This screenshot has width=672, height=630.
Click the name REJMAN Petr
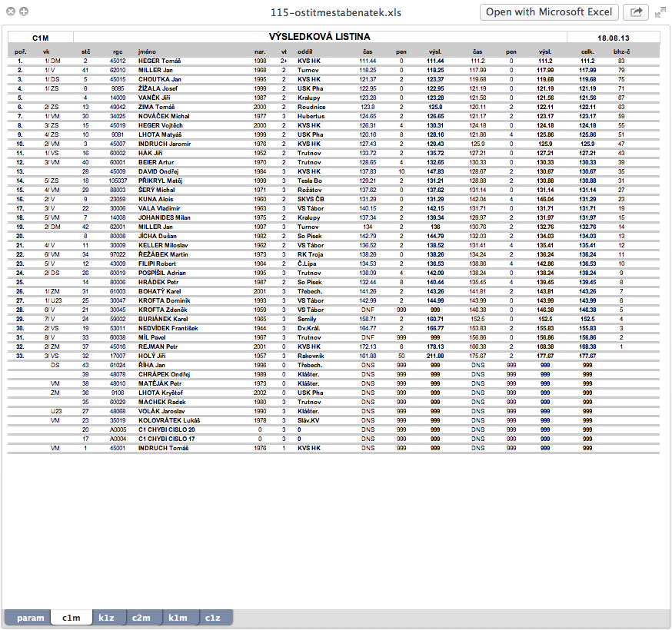[x=158, y=346]
